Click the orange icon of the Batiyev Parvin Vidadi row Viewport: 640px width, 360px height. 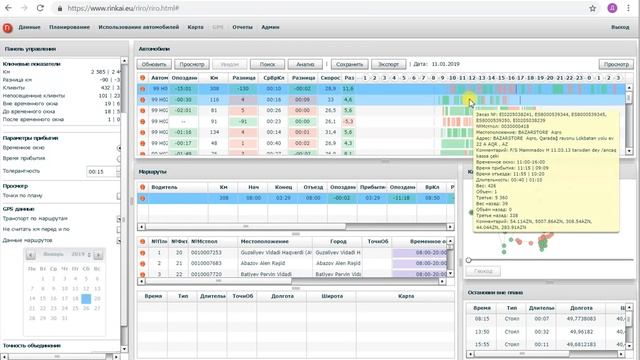(x=142, y=274)
